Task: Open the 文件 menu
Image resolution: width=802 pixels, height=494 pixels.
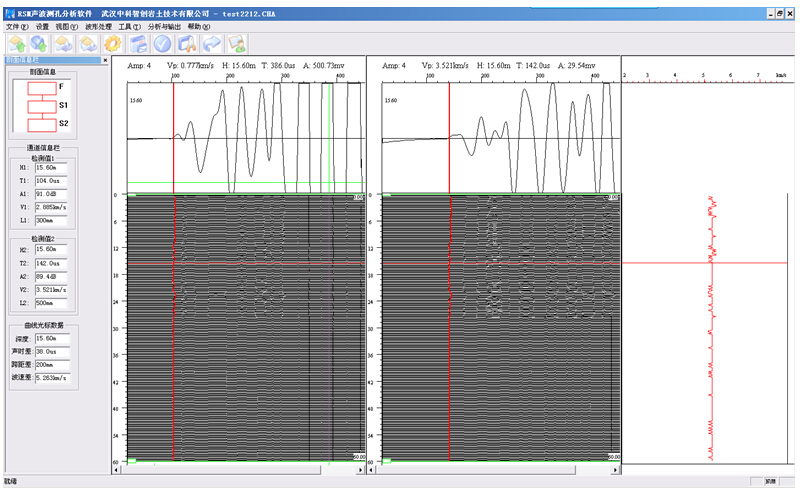Action: coord(17,27)
